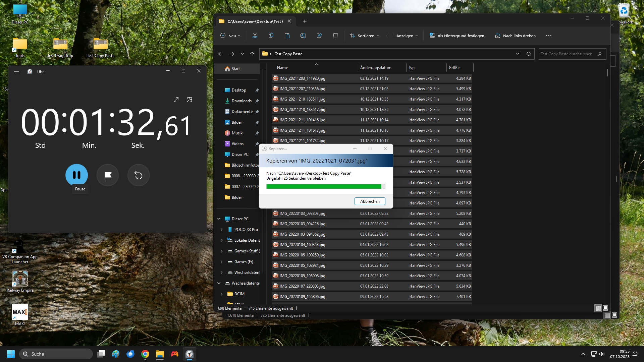The image size is (644, 362).
Task: Switch to the details list view in the status bar
Action: coord(598,308)
